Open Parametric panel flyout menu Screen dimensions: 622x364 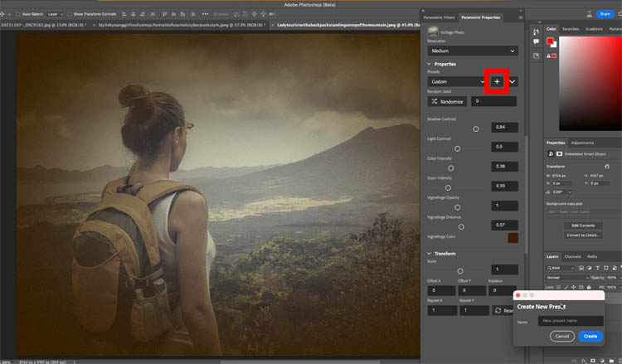521,17
